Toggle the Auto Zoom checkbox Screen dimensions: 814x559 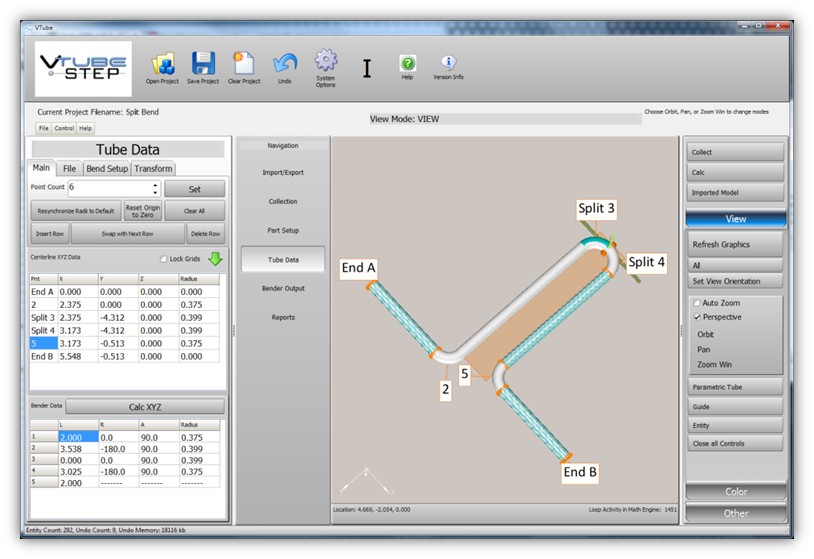[x=697, y=302]
